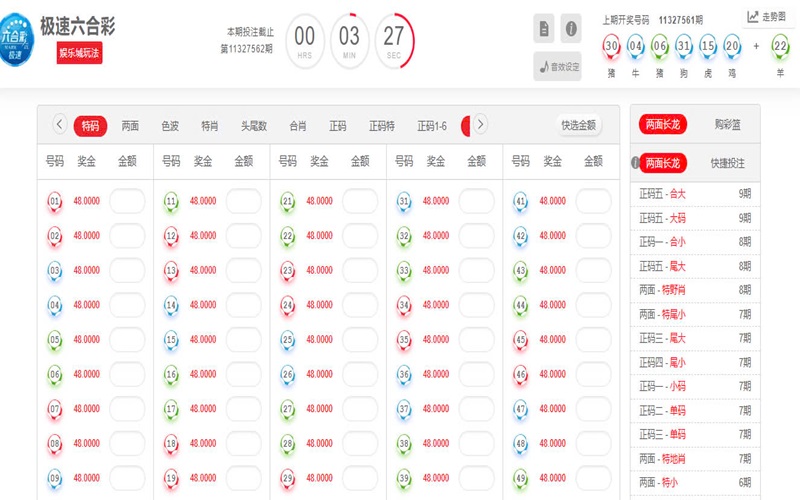Select number ball 44
This screenshot has width=800, height=500.
(520, 306)
